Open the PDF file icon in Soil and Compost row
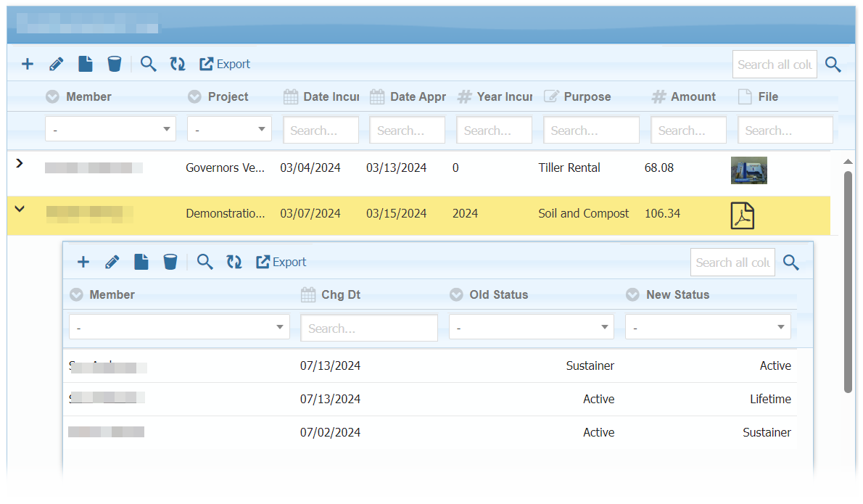 [743, 215]
